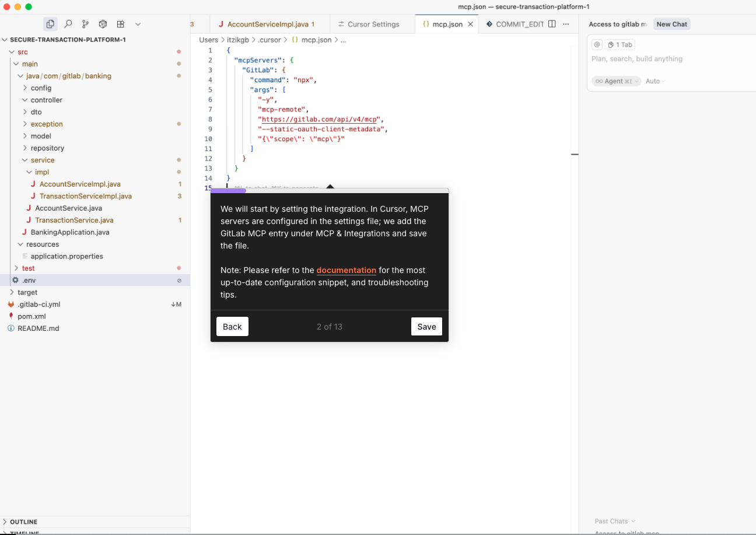Click the gear icon beside .env
This screenshot has height=535, width=756.
(x=15, y=280)
